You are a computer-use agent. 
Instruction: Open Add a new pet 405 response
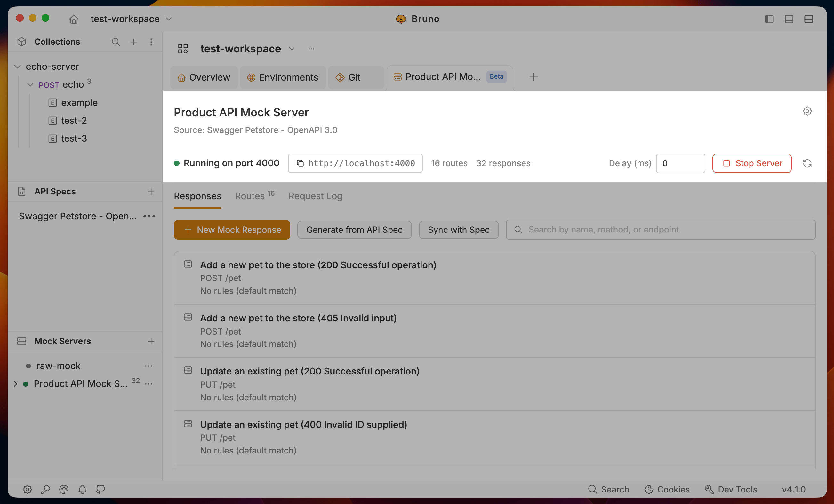(x=494, y=331)
